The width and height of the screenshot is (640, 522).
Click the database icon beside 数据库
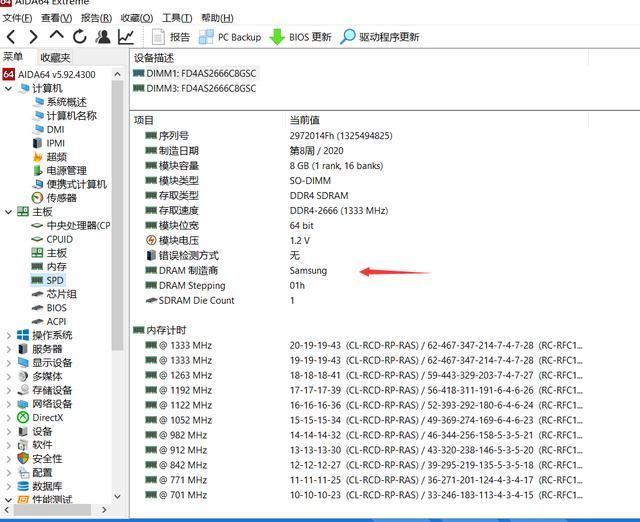click(23, 486)
